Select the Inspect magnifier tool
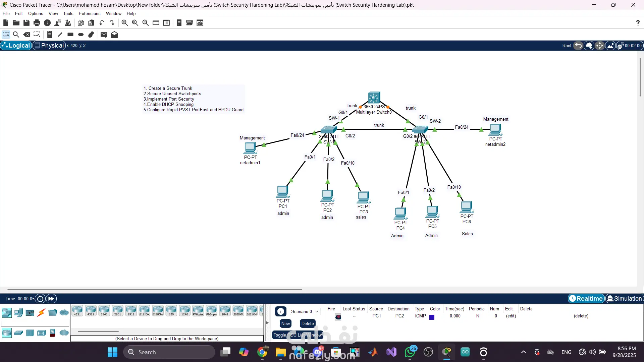The height and width of the screenshot is (362, 644). (x=16, y=35)
